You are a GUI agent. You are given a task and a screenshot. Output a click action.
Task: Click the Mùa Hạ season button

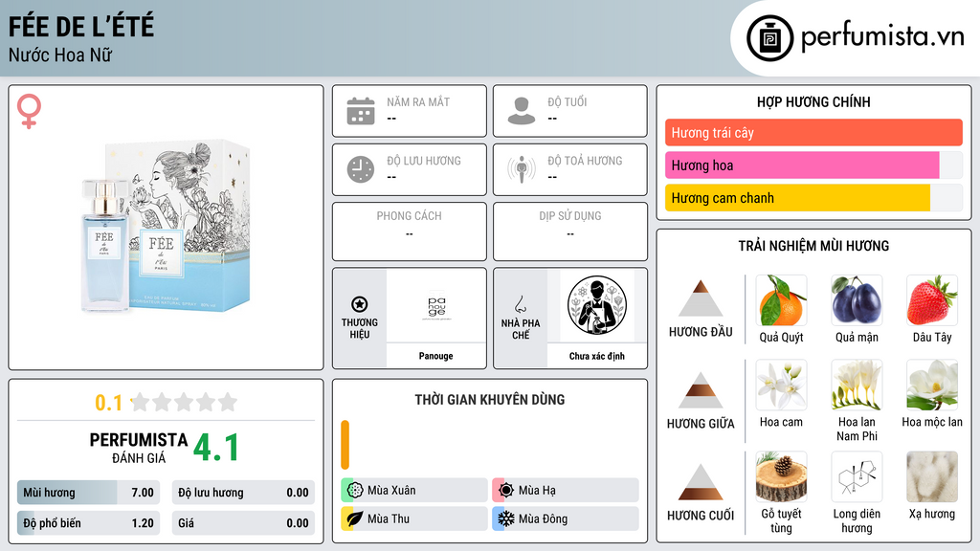(x=566, y=490)
